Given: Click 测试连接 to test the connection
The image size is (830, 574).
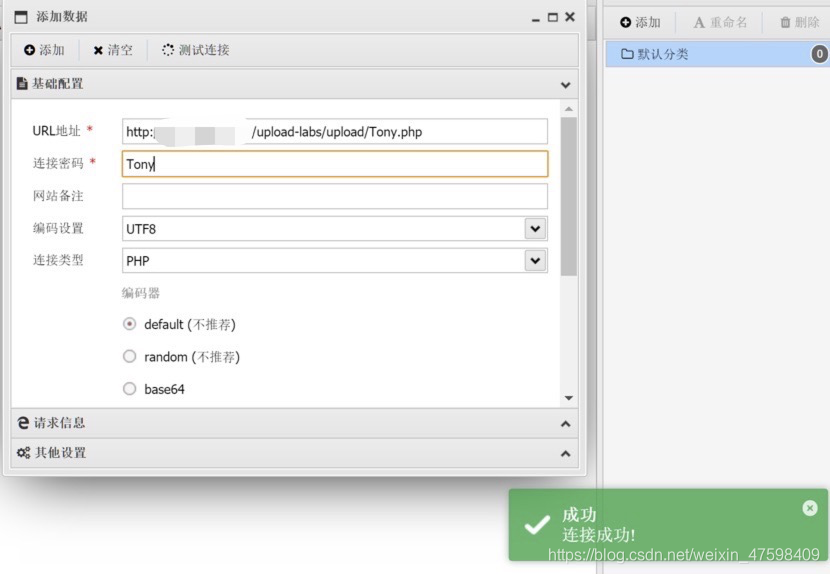Looking at the screenshot, I should [x=196, y=50].
